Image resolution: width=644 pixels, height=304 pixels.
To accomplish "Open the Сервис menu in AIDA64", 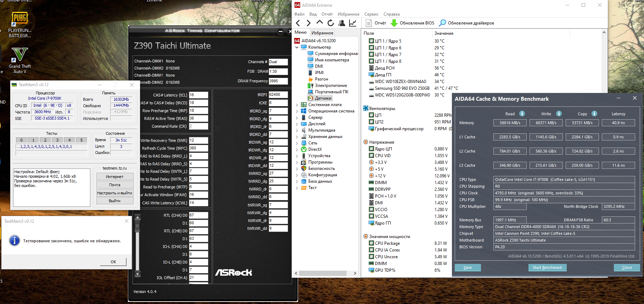I will pos(371,14).
